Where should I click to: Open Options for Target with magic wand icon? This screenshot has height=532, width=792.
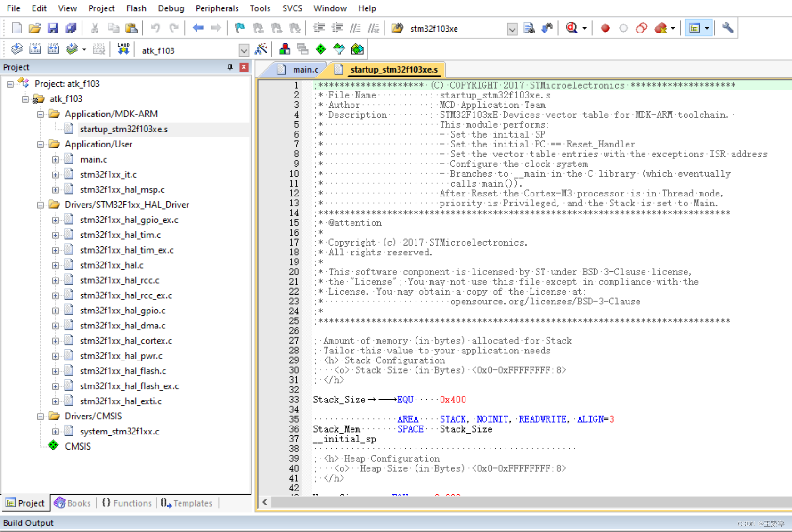pyautogui.click(x=261, y=49)
